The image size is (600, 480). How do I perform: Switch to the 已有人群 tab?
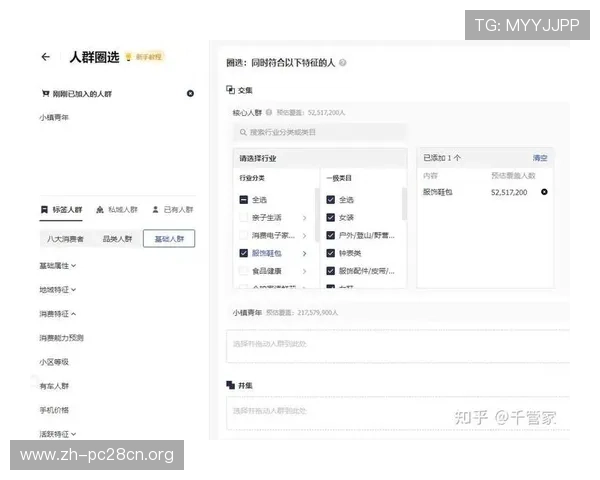[x=173, y=210]
